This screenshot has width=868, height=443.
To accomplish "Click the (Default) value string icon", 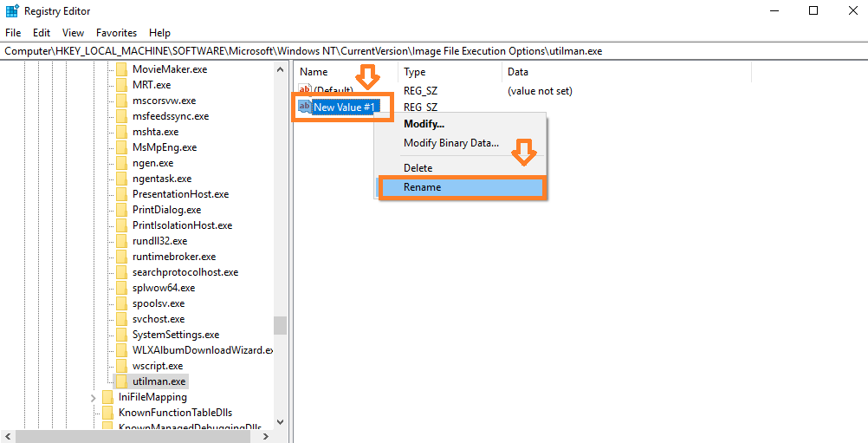I will pyautogui.click(x=304, y=89).
